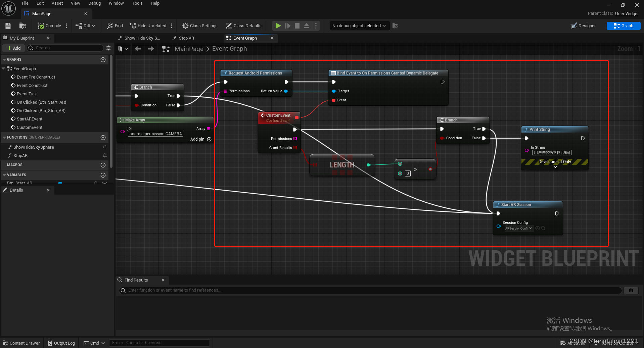Click the My Blueprint search field
Image resolution: width=644 pixels, height=348 pixels.
click(65, 48)
